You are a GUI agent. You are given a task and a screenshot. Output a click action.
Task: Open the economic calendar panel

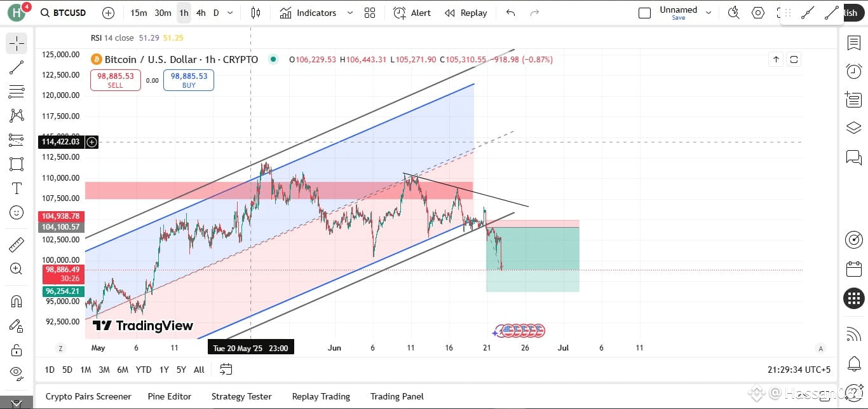point(854,269)
